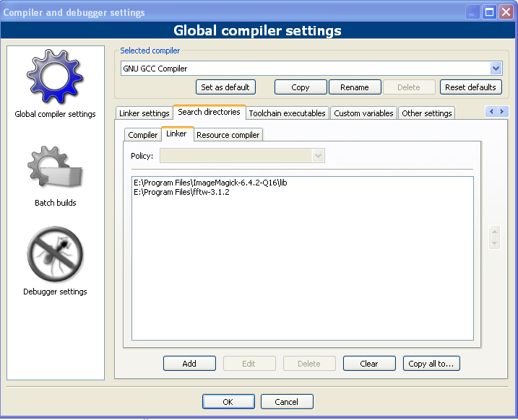Rename the selected compiler

click(355, 87)
